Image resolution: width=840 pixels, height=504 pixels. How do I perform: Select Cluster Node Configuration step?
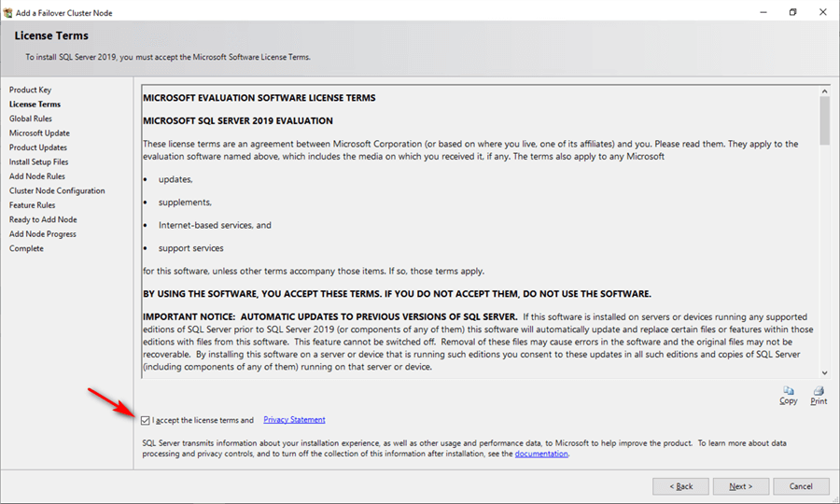click(57, 190)
